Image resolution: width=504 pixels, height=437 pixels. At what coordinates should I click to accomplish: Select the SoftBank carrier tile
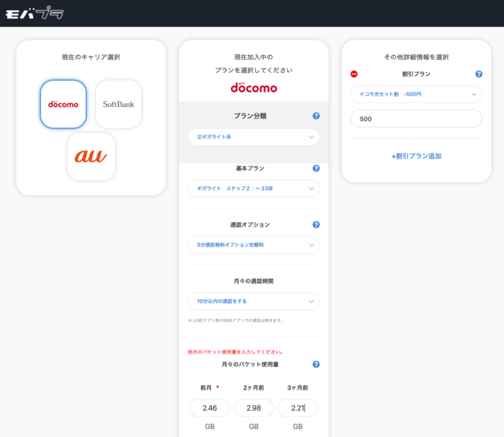[x=119, y=104]
